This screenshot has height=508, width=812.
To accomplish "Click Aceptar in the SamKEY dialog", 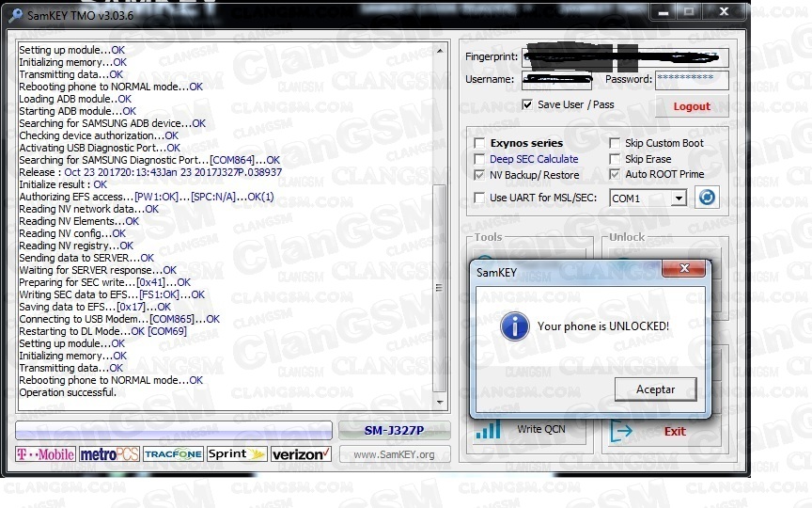I will click(656, 389).
